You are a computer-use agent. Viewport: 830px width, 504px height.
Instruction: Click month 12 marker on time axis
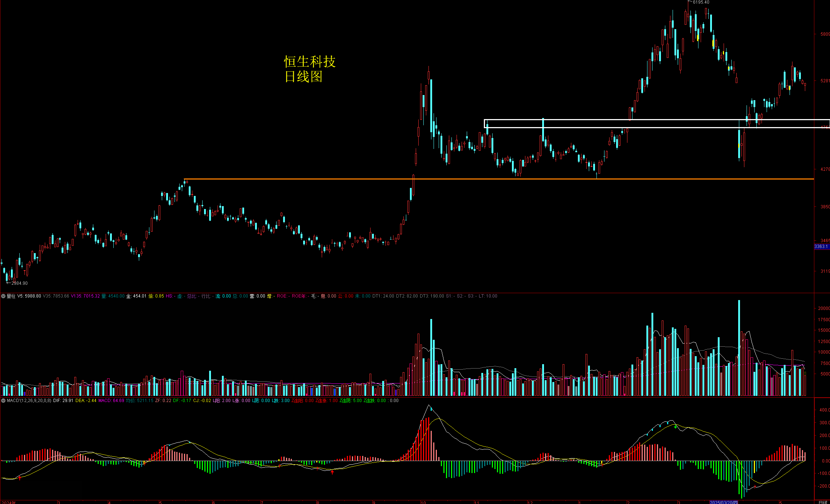[x=530, y=502]
